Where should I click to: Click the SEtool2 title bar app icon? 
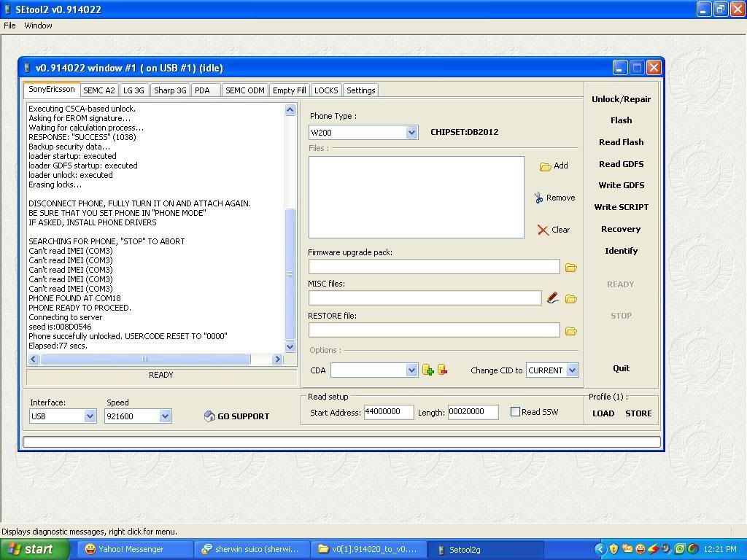coord(7,9)
